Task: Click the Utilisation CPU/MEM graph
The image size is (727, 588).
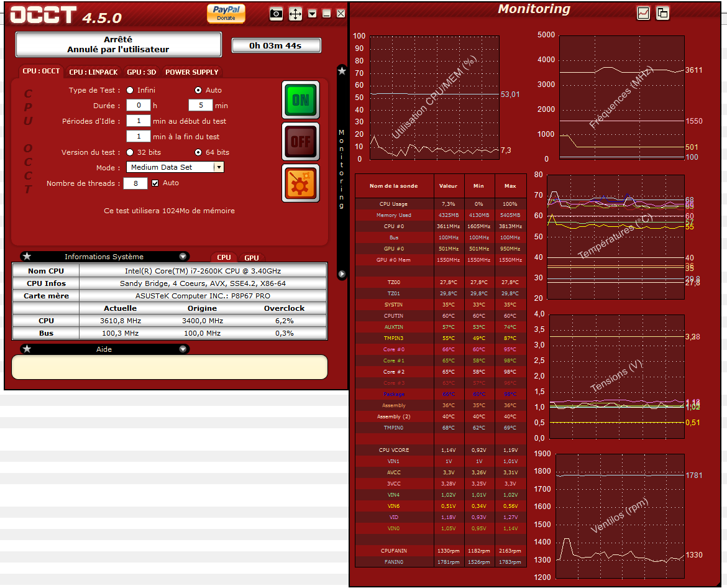Action: [x=434, y=98]
